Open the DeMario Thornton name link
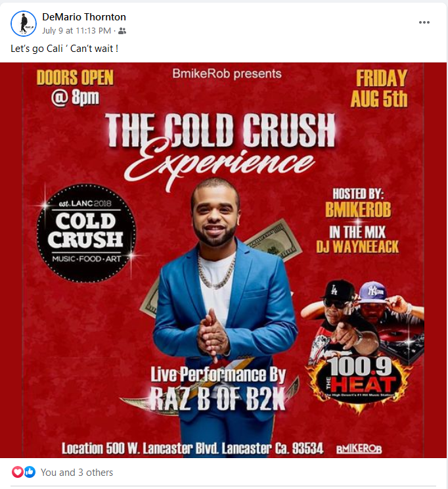The image size is (448, 489). tap(84, 17)
